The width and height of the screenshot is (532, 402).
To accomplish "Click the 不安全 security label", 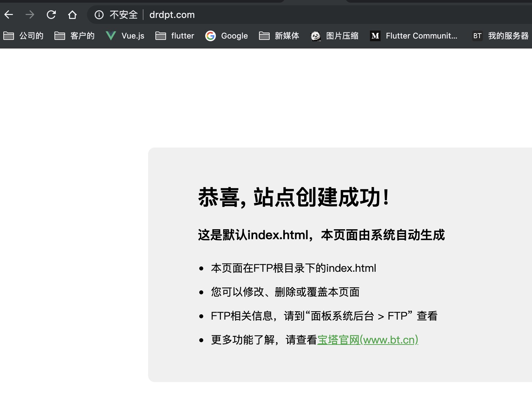I will [124, 15].
